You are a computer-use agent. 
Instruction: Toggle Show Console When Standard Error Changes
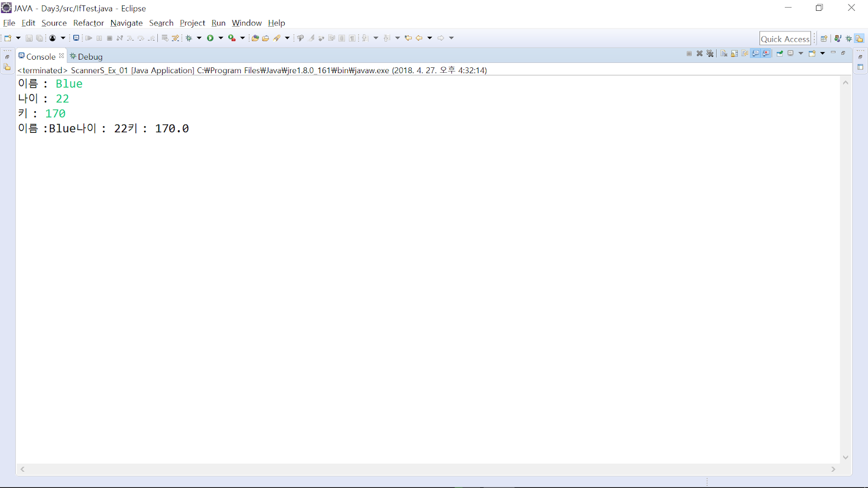(x=765, y=53)
